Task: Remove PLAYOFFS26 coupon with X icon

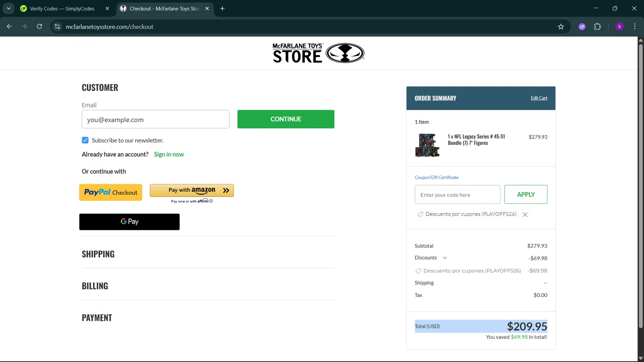Action: tap(525, 214)
